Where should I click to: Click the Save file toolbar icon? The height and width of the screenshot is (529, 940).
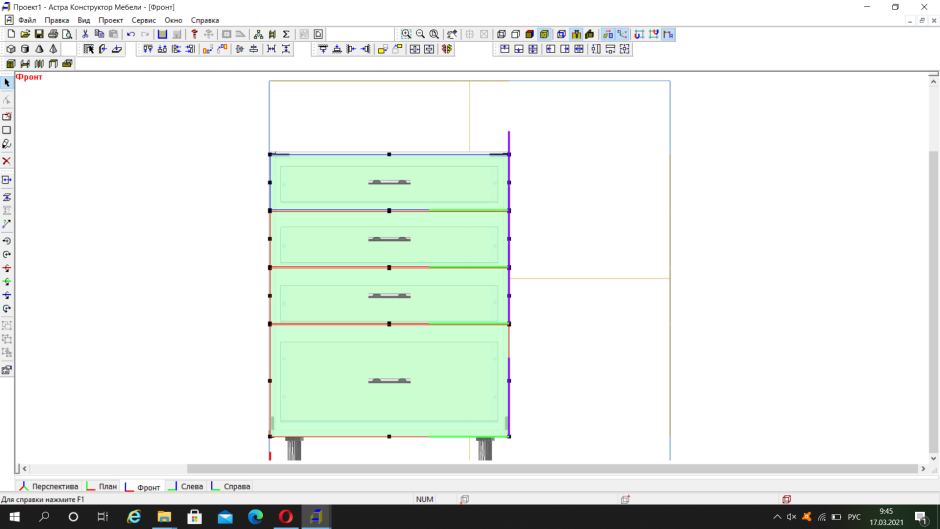pos(39,34)
